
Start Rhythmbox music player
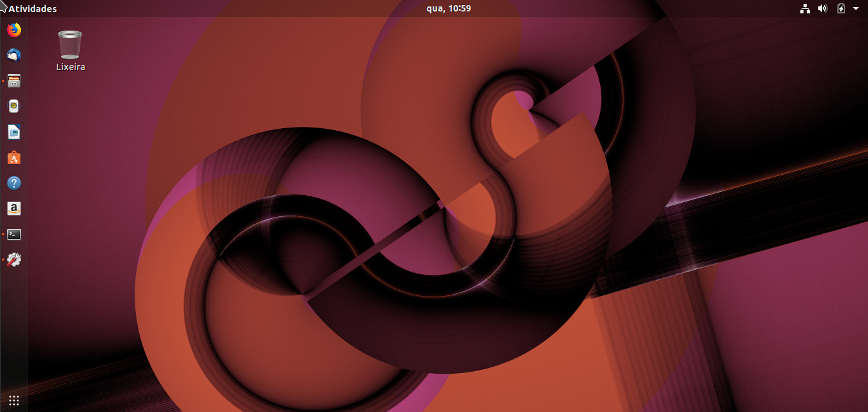(x=13, y=106)
